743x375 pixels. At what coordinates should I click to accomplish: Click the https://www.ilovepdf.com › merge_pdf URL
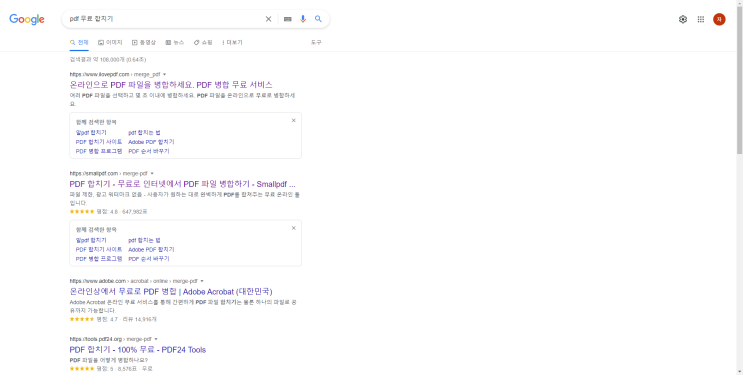(x=115, y=74)
